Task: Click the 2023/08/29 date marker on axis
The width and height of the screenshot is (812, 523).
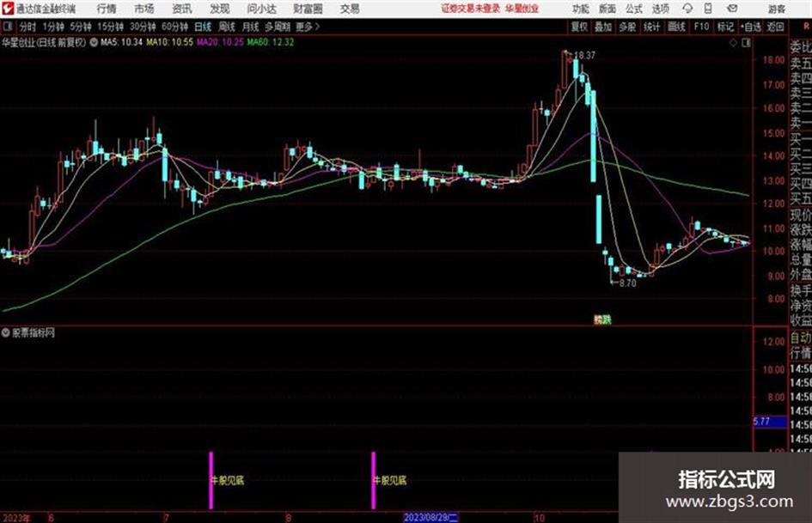Action: point(430,517)
